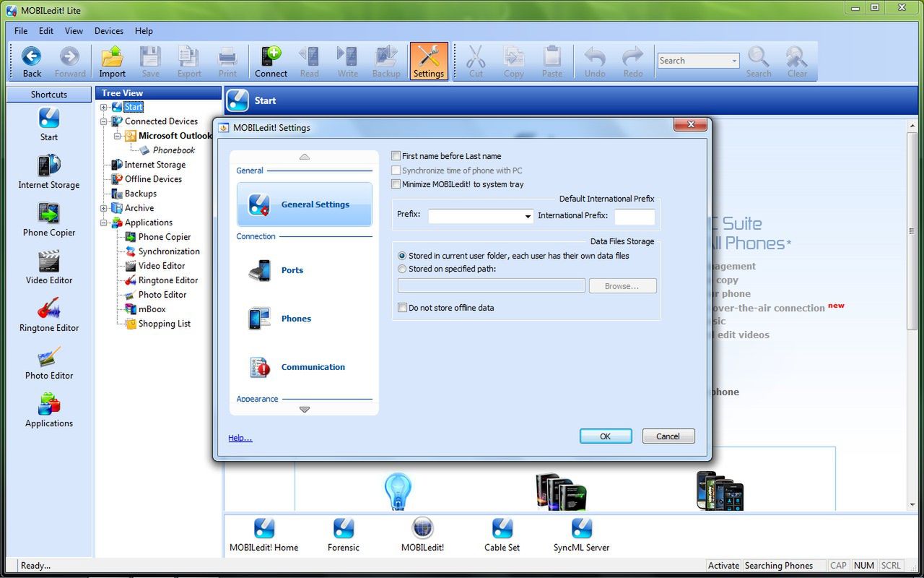The height and width of the screenshot is (578, 924).
Task: Open the Devices menu
Action: point(109,31)
